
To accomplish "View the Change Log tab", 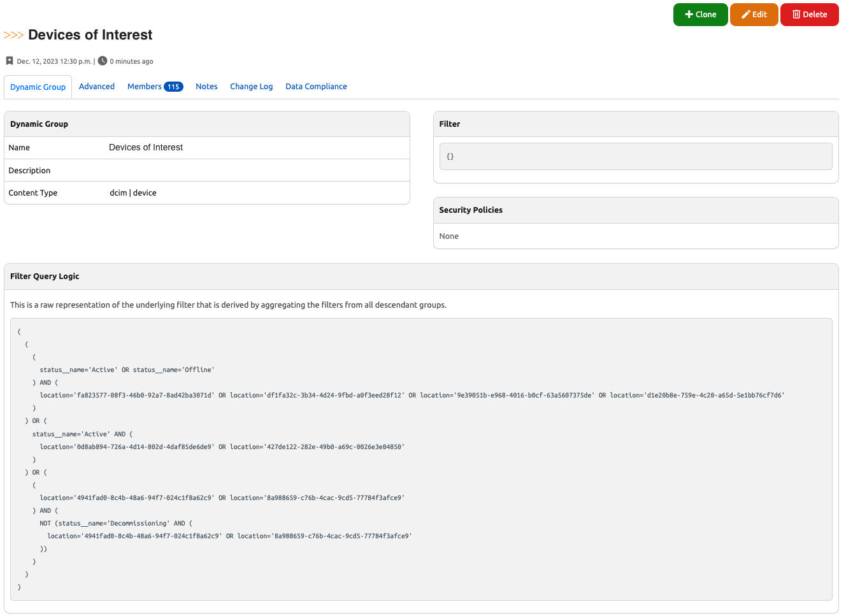I will (x=251, y=87).
